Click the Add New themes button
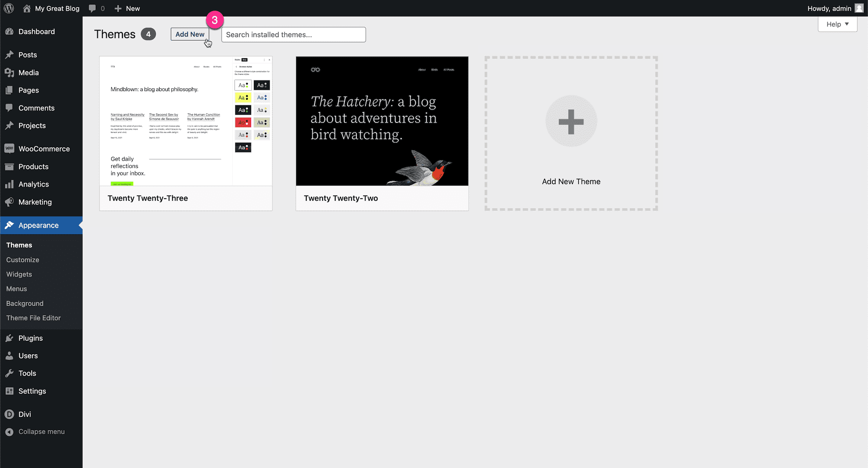 (x=190, y=34)
